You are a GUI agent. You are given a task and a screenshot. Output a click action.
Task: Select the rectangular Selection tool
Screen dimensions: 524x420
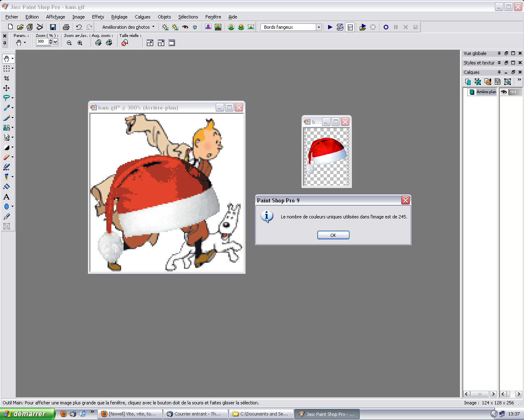click(7, 68)
